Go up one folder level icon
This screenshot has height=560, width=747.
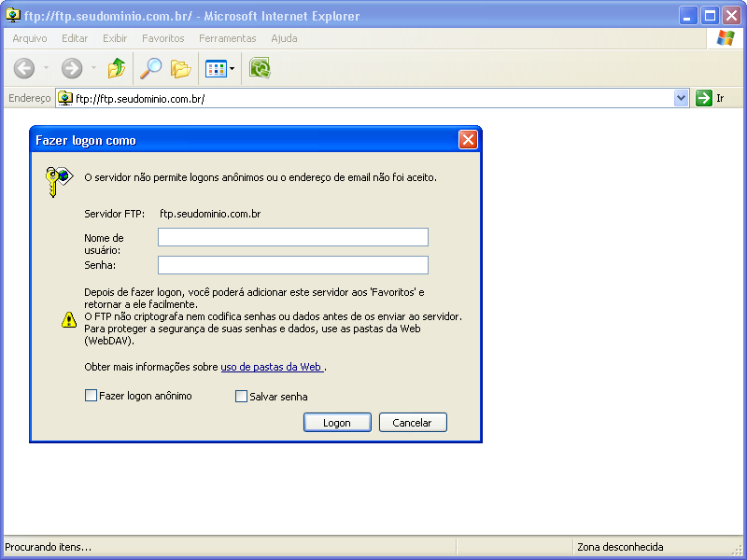pos(116,68)
